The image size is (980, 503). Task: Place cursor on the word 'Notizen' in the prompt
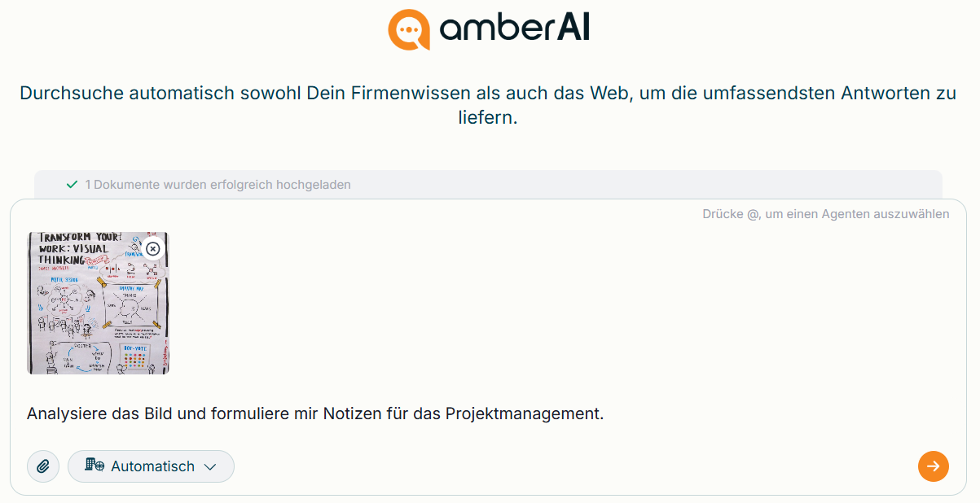point(353,413)
